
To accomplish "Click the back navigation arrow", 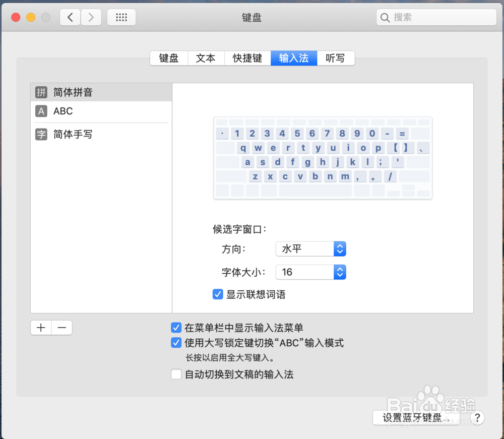I will (70, 17).
